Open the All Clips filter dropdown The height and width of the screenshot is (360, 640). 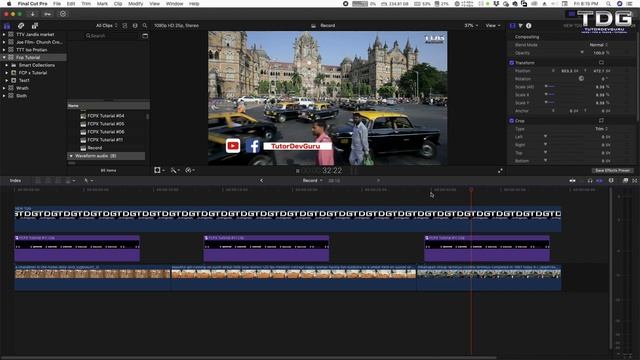pos(107,25)
